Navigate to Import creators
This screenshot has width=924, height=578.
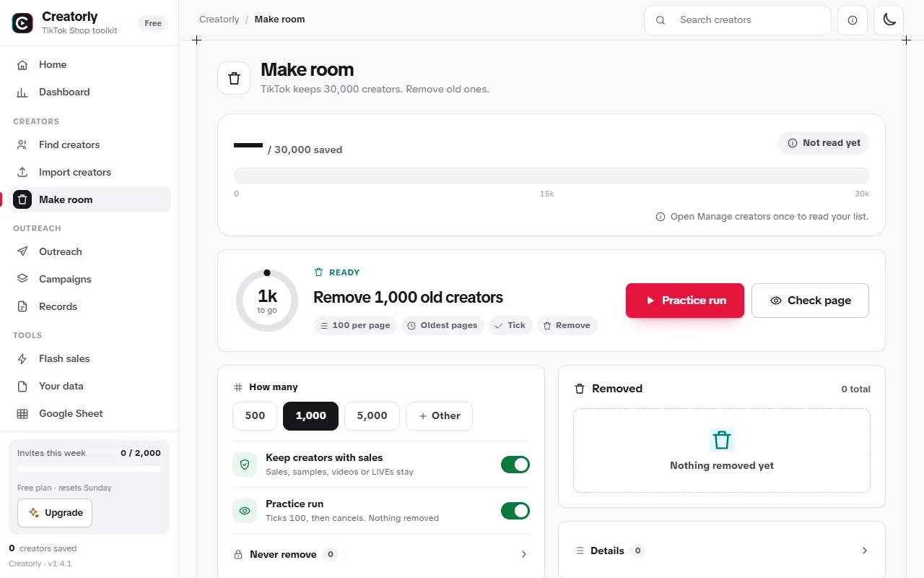[90, 172]
